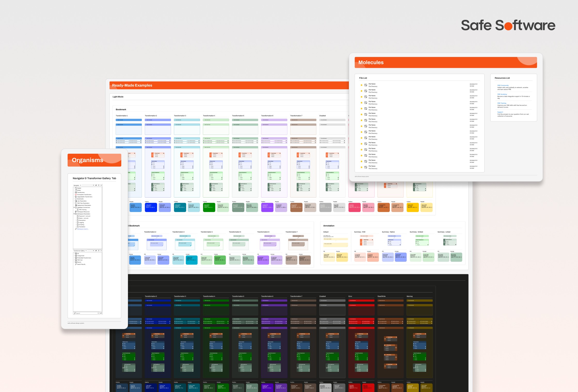Select the Navigator panel tab
This screenshot has height=392, width=578.
[x=76, y=185]
